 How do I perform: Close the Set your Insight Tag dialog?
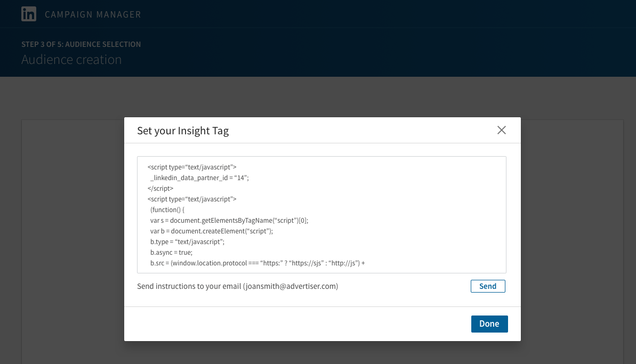pos(501,130)
